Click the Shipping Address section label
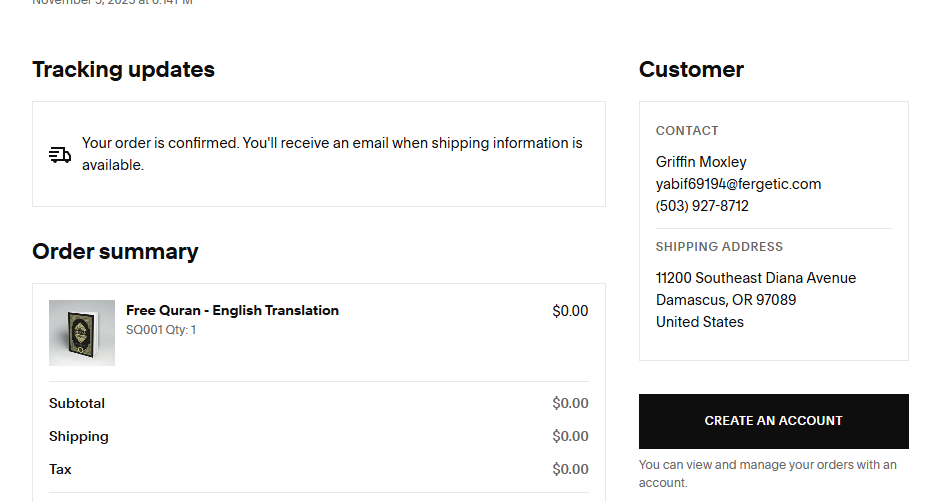 click(x=719, y=247)
